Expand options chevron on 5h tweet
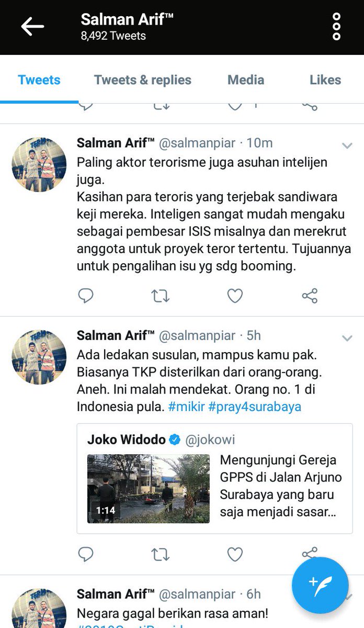The image size is (364, 628). coord(347,338)
